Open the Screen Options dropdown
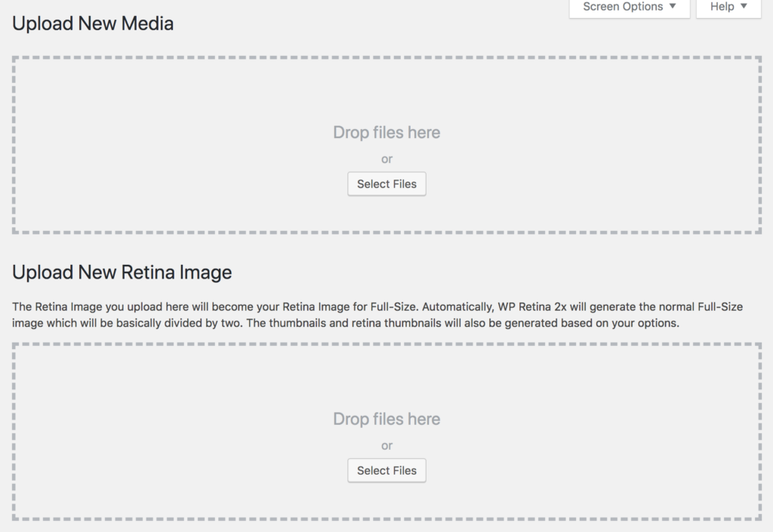 630,8
